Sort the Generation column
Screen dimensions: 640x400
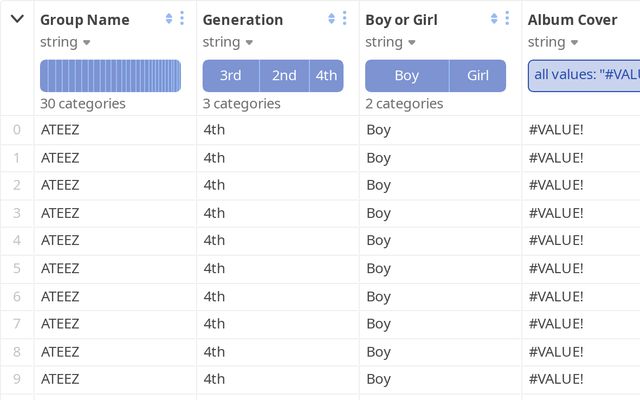tap(331, 19)
